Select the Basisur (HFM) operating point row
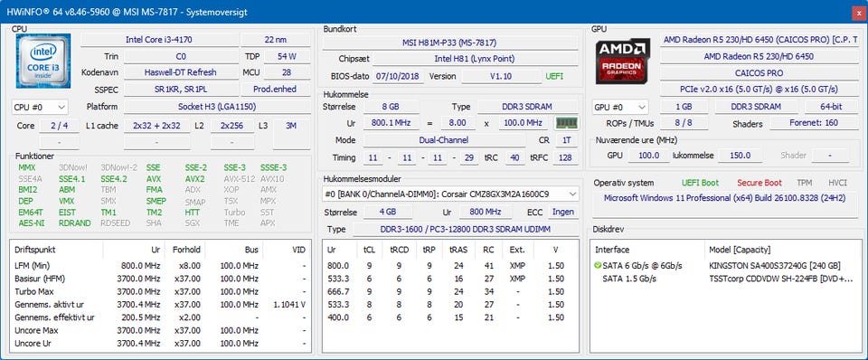The width and height of the screenshot is (868, 360). 161,279
